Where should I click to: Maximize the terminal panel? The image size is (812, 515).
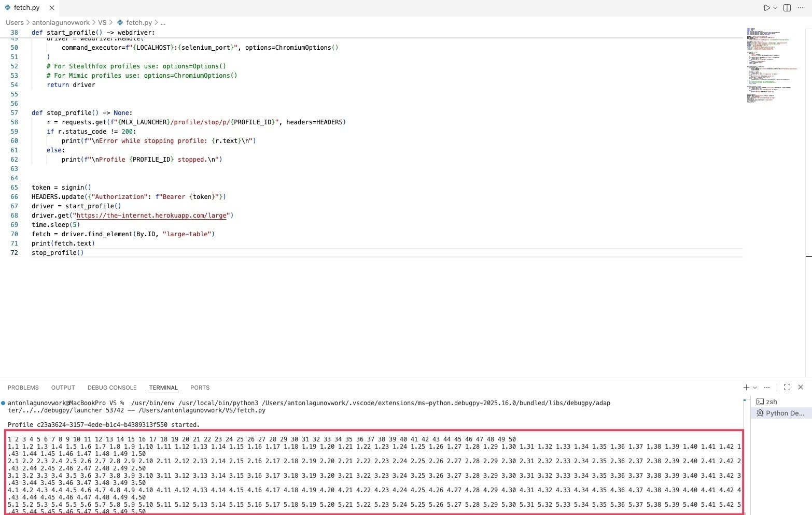(x=787, y=387)
